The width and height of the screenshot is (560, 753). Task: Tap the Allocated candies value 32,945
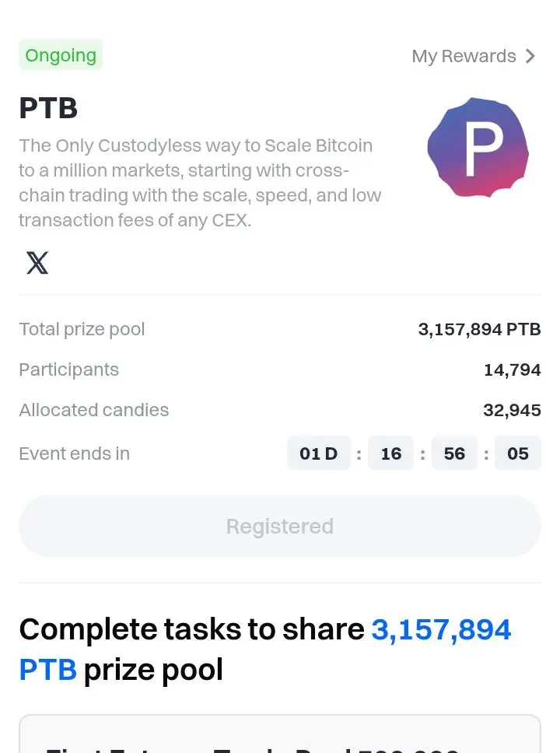click(x=512, y=410)
